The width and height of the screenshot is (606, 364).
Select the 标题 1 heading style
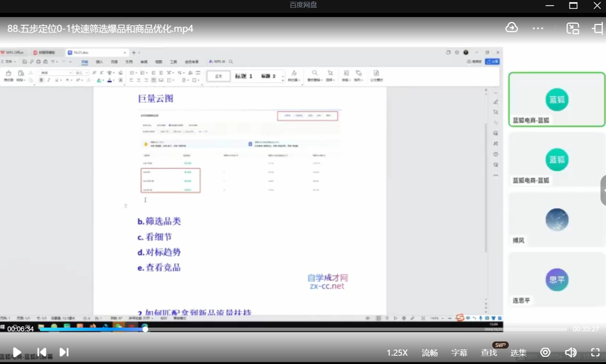(243, 76)
